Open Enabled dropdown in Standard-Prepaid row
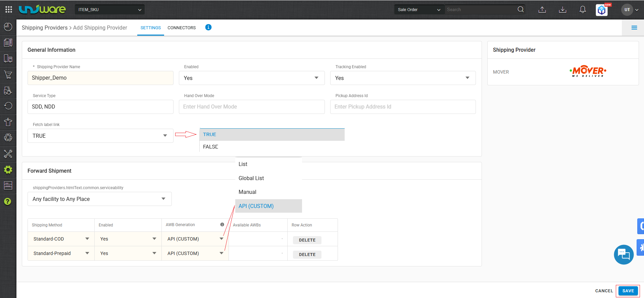The height and width of the screenshot is (298, 644). [x=128, y=253]
